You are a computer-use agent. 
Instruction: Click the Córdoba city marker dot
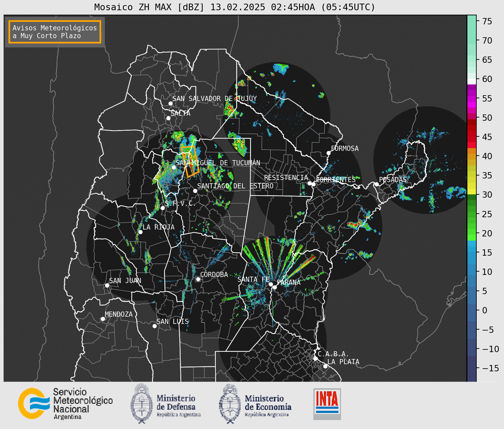(198, 279)
